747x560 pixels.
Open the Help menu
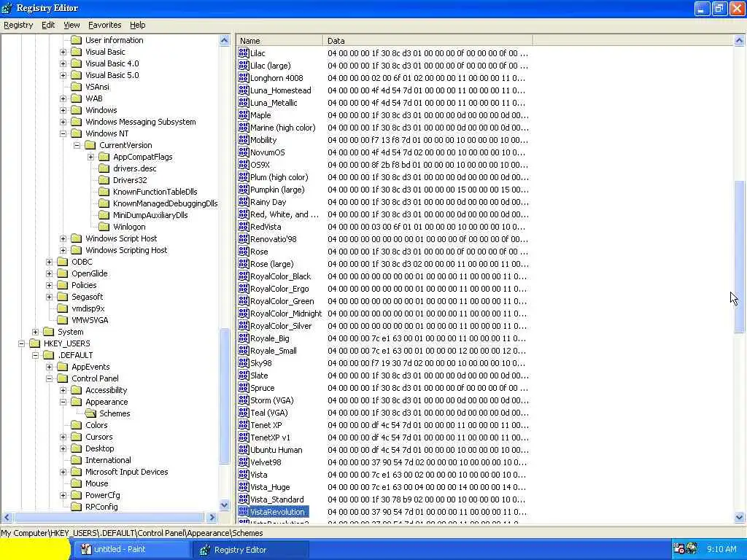[138, 25]
